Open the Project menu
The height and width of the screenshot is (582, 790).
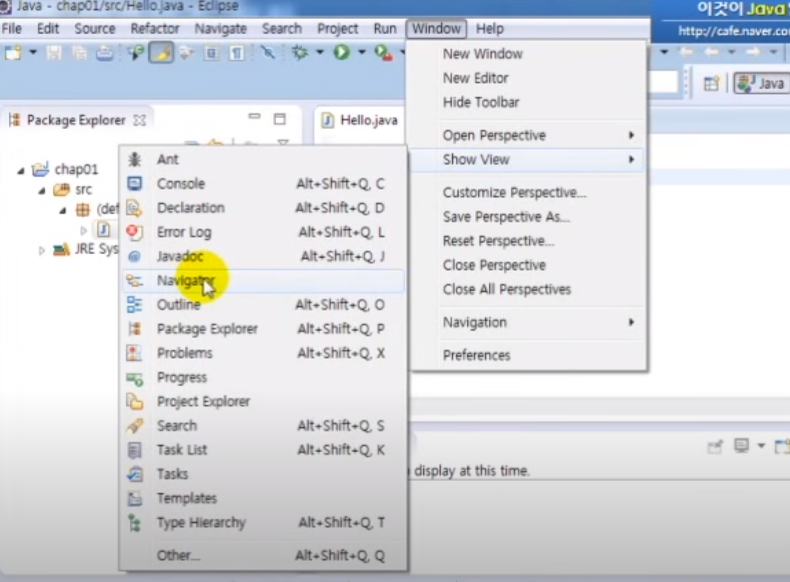[338, 29]
